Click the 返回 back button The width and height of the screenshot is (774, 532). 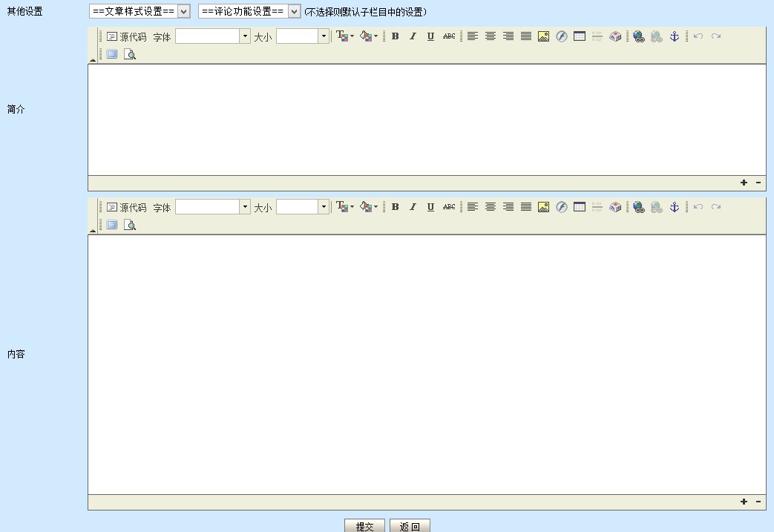point(410,526)
